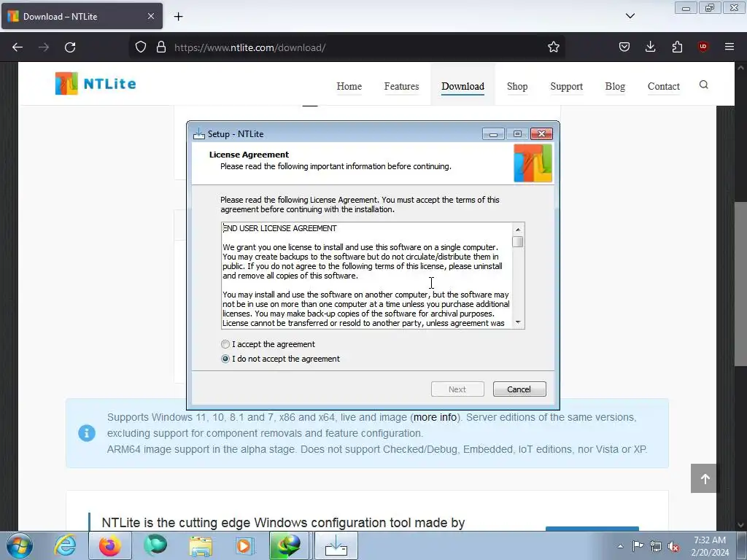747x560 pixels.
Task: Open the Extensions puzzle icon
Action: pos(677,47)
